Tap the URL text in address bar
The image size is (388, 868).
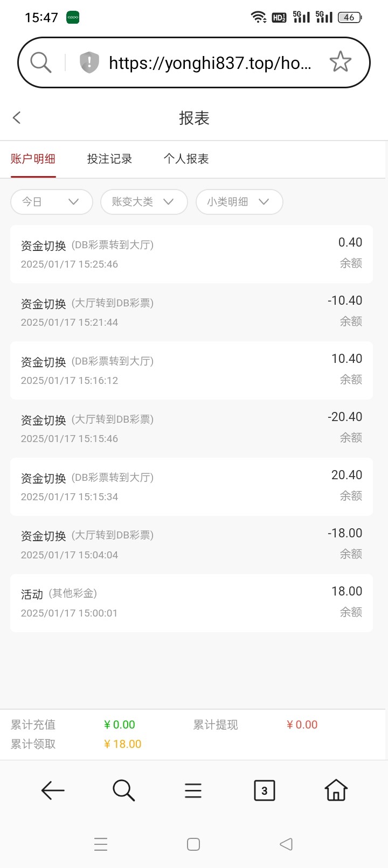click(210, 63)
